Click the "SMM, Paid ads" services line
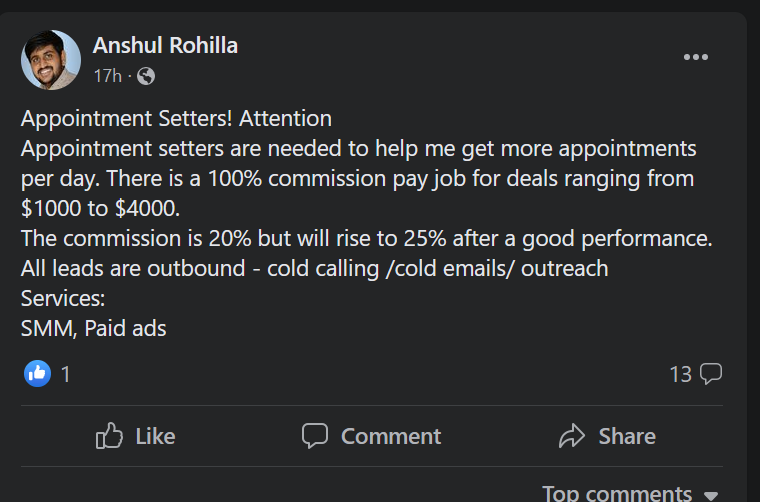The width and height of the screenshot is (760, 502). pos(93,327)
